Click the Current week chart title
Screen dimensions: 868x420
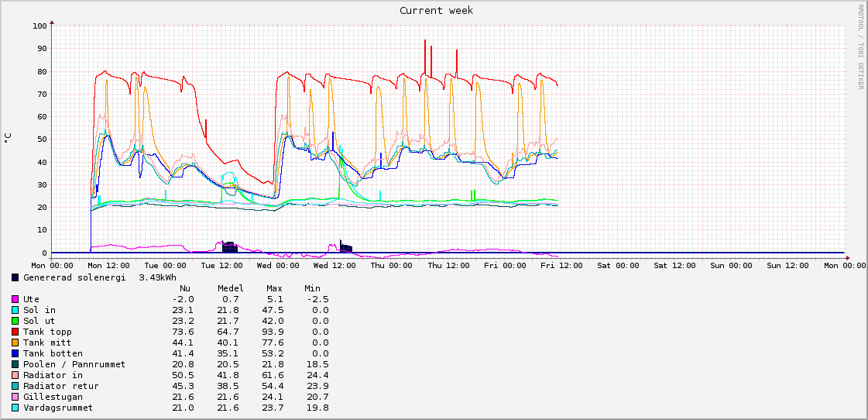tap(436, 11)
